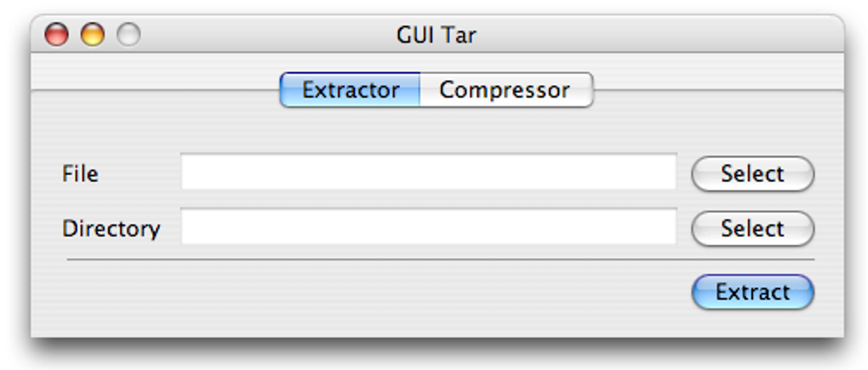Switch to the Compressor tab
This screenshot has height=370, width=868.
point(505,90)
